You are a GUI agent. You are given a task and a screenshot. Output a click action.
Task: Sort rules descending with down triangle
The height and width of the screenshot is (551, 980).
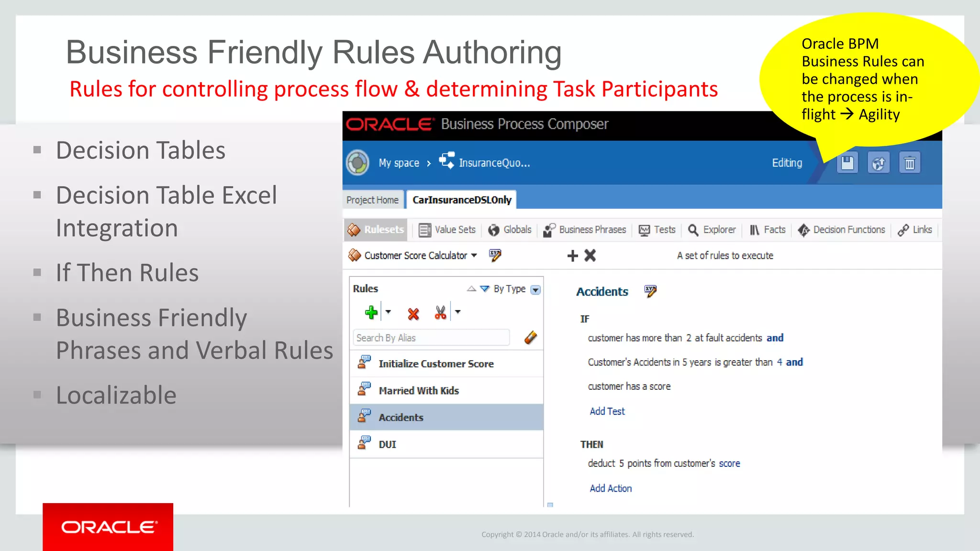(x=484, y=288)
